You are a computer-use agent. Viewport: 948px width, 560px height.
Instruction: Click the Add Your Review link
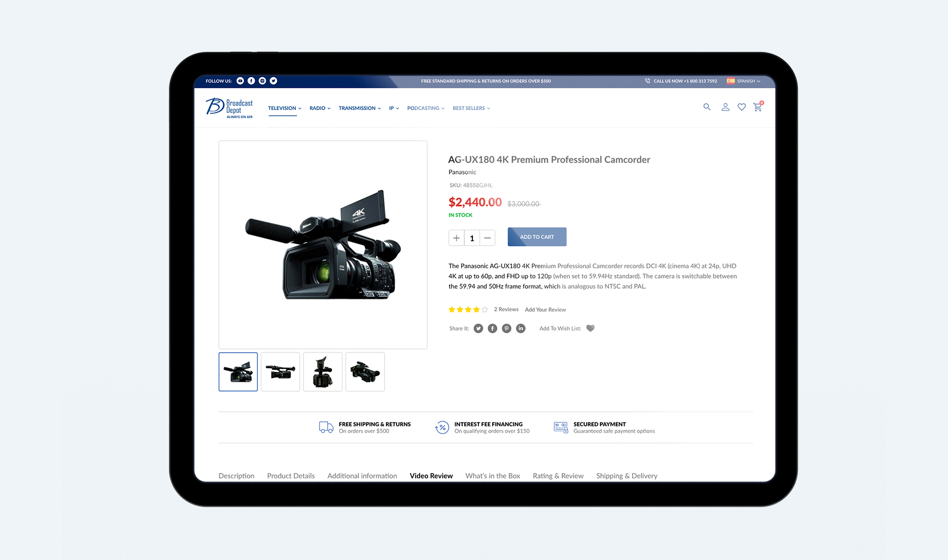point(545,310)
